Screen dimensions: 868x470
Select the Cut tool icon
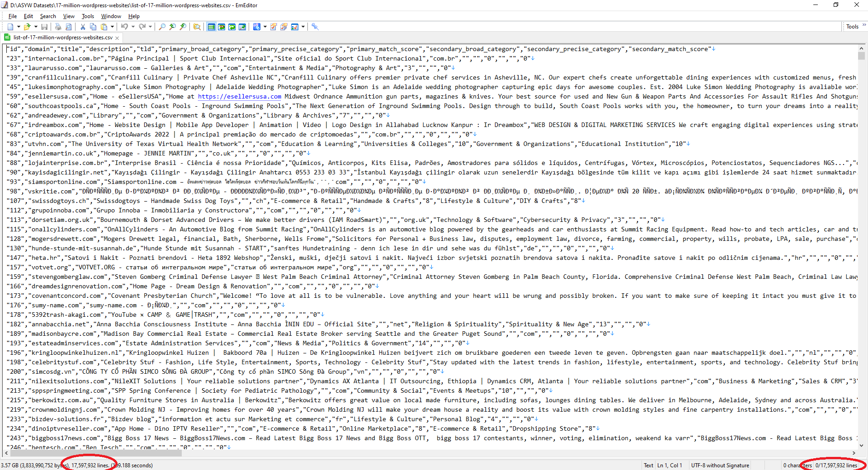point(83,27)
